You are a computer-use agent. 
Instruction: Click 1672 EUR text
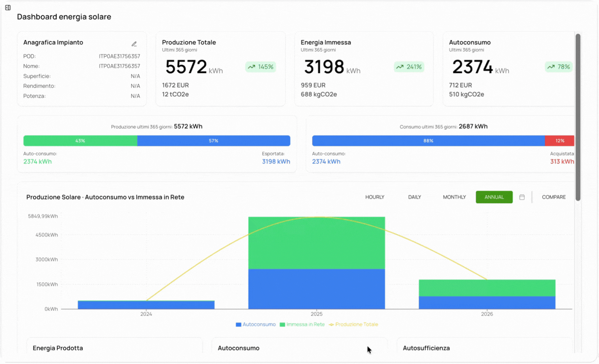[175, 85]
